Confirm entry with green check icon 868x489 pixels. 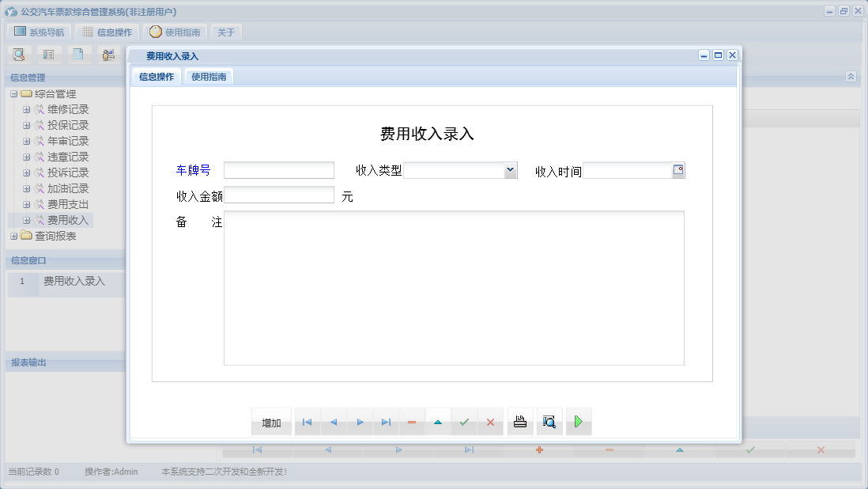[x=464, y=422]
